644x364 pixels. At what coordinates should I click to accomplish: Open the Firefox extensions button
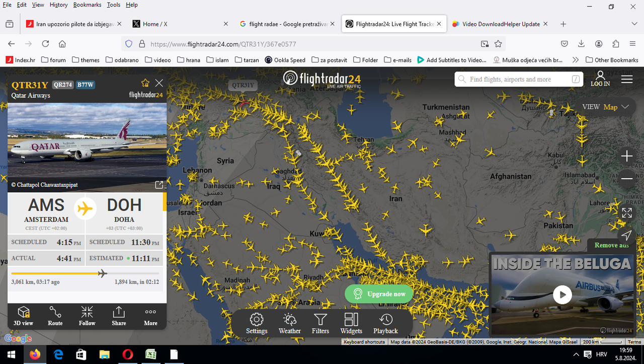[616, 44]
